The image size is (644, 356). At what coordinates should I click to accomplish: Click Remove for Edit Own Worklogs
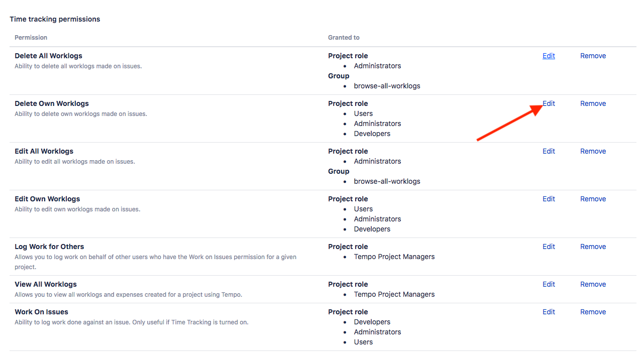(x=593, y=199)
